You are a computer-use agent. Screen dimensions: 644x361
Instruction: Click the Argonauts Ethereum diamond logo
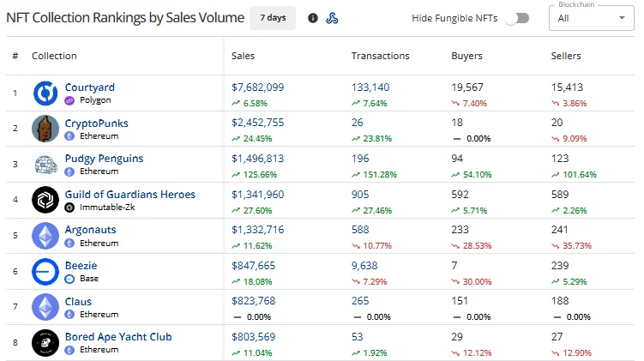tap(45, 236)
